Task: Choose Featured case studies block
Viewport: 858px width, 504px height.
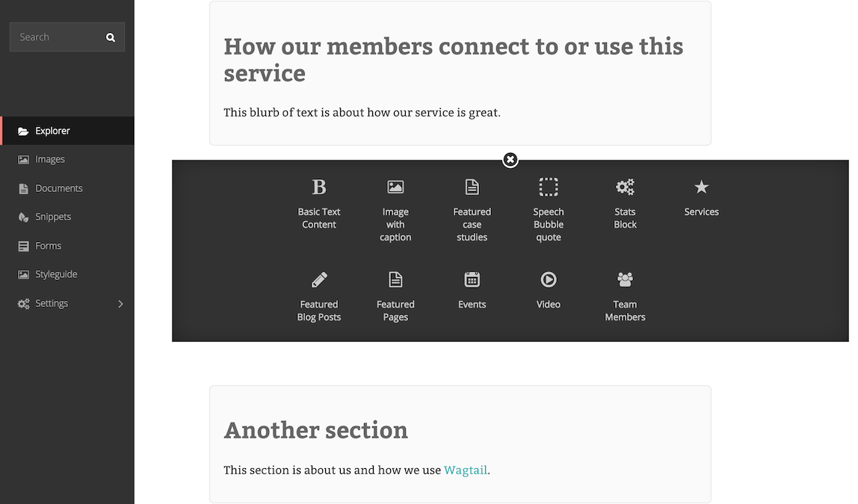Action: [x=472, y=210]
